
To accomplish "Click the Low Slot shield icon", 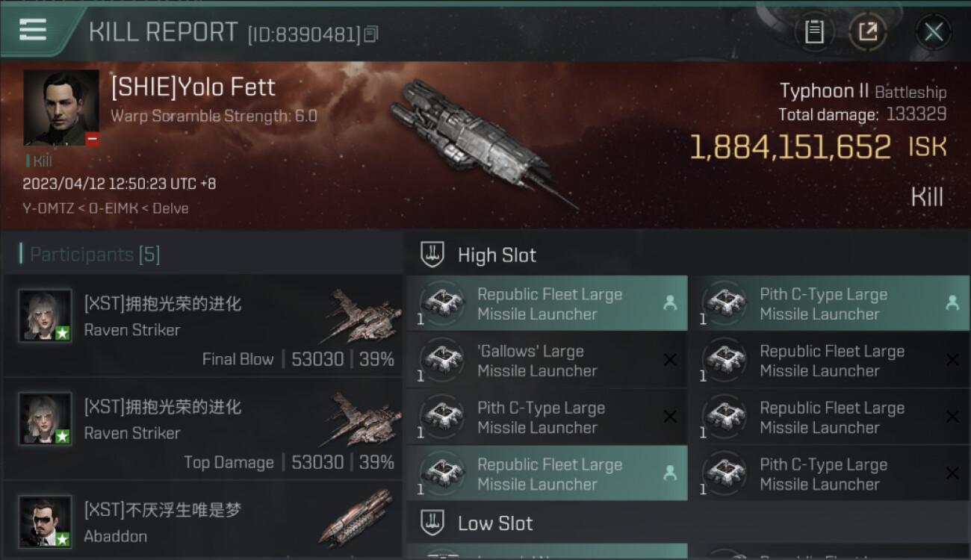I will tap(433, 523).
